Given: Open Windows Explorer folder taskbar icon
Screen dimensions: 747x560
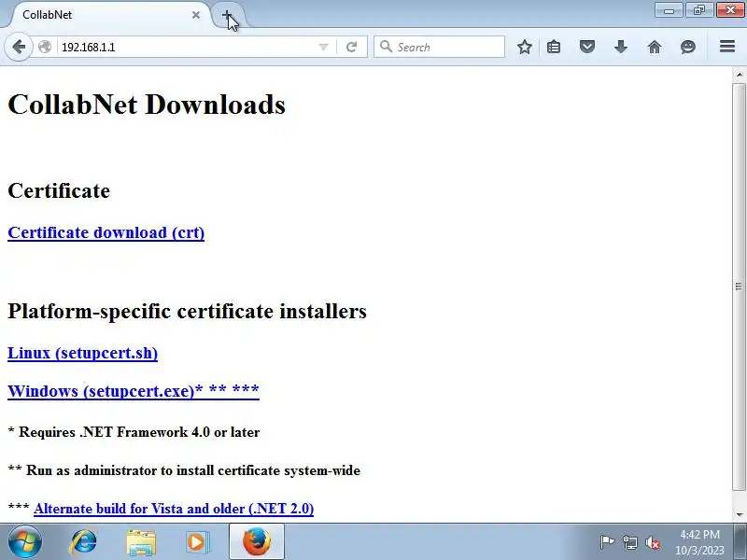Looking at the screenshot, I should click(x=141, y=542).
